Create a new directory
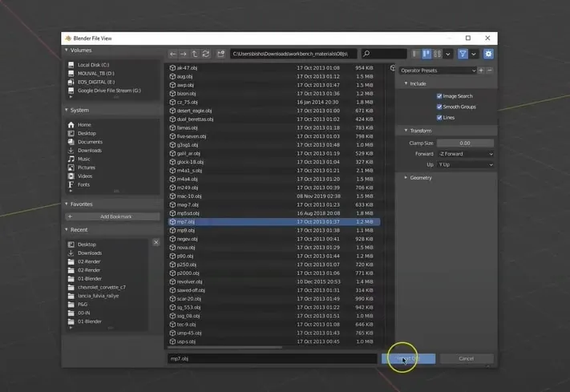 point(220,54)
